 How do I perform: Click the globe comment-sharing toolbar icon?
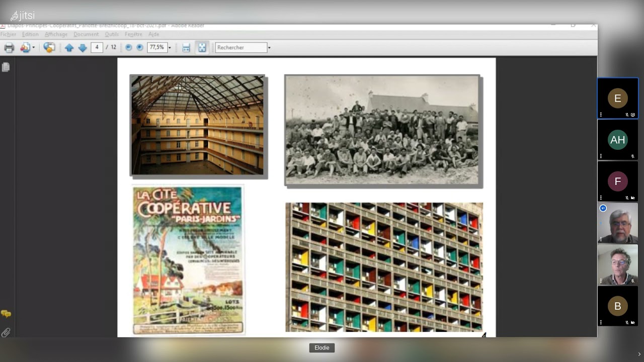click(x=49, y=48)
